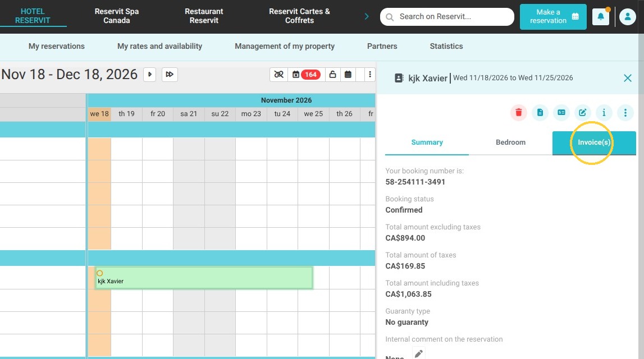Click the contact book icon beside kjk Xavier
The image size is (644, 359).
[x=399, y=78]
